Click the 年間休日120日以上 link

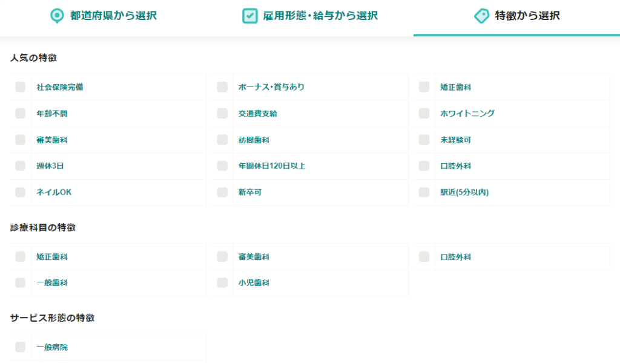[x=272, y=166]
